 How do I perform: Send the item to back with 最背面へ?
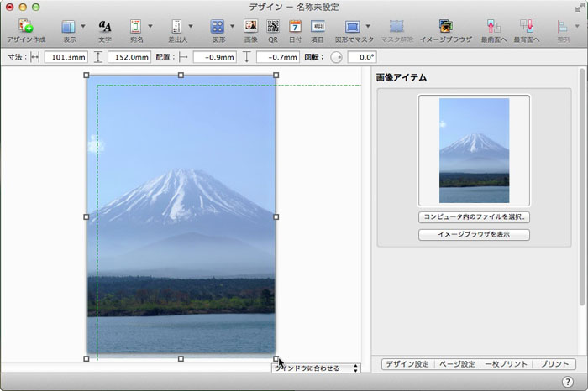click(528, 27)
